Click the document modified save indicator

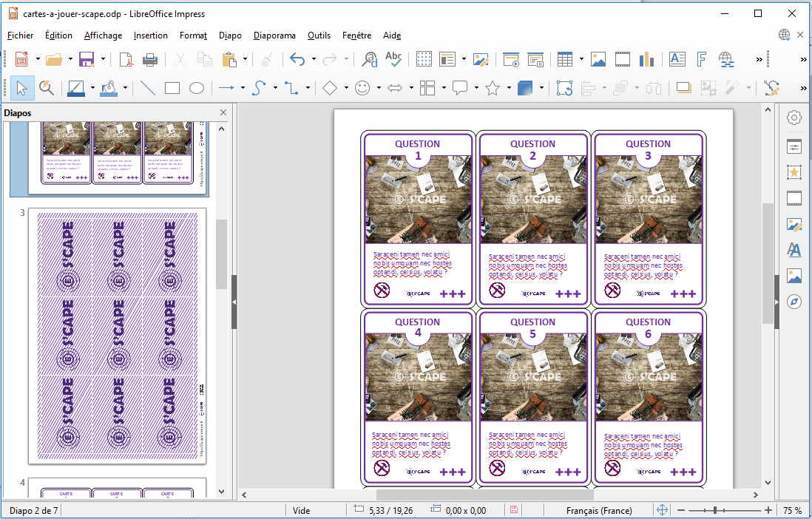pos(513,510)
